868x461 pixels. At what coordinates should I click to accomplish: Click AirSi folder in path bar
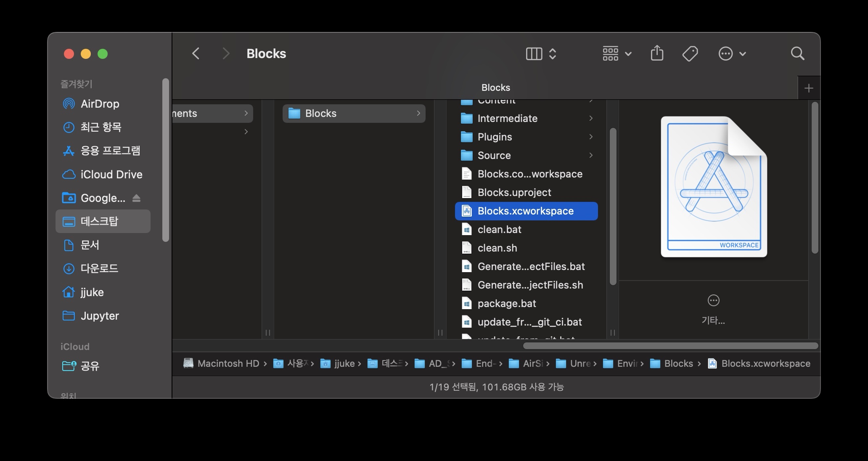[x=527, y=363]
